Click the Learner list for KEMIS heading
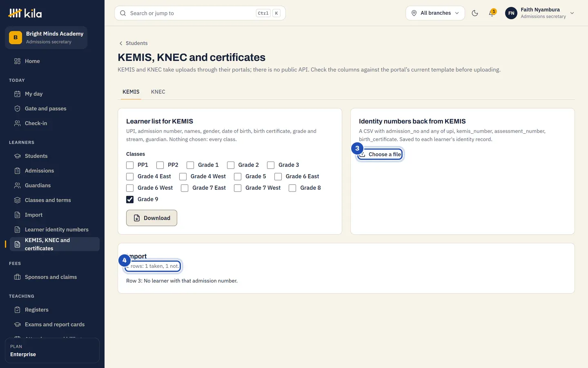Screen dimensions: 588x368 [160, 121]
